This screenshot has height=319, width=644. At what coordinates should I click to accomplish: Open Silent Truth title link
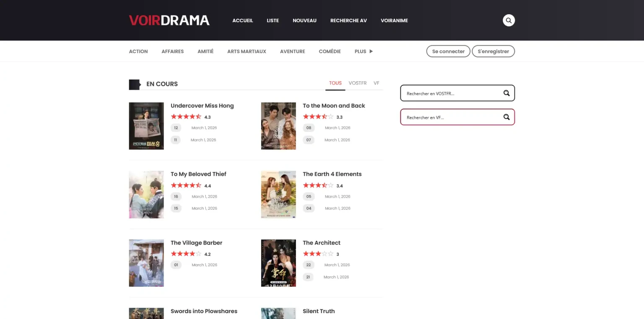click(x=319, y=311)
